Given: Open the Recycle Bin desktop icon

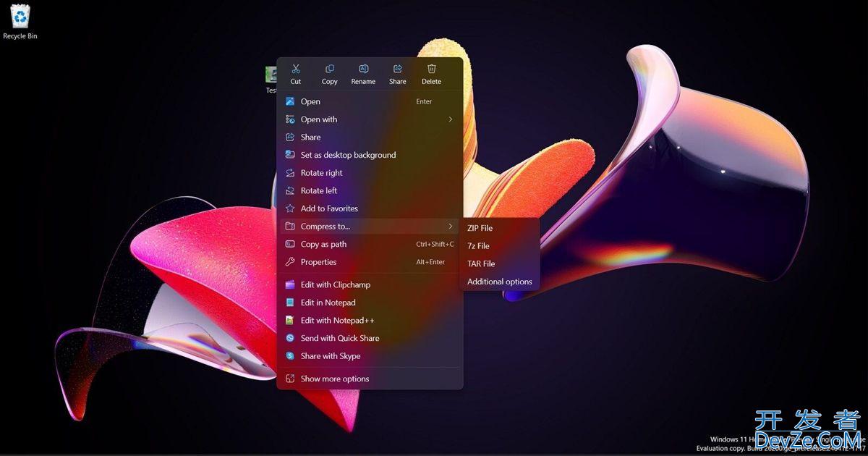Looking at the screenshot, I should (20, 20).
